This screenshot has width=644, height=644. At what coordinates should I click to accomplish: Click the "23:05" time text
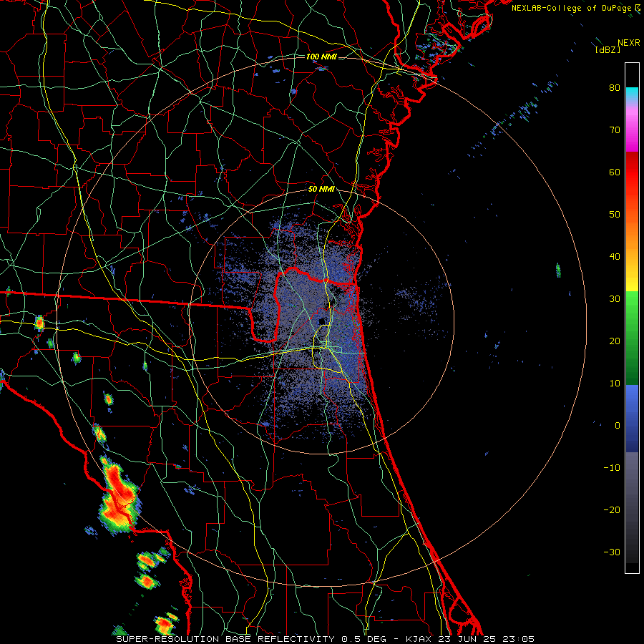519,639
